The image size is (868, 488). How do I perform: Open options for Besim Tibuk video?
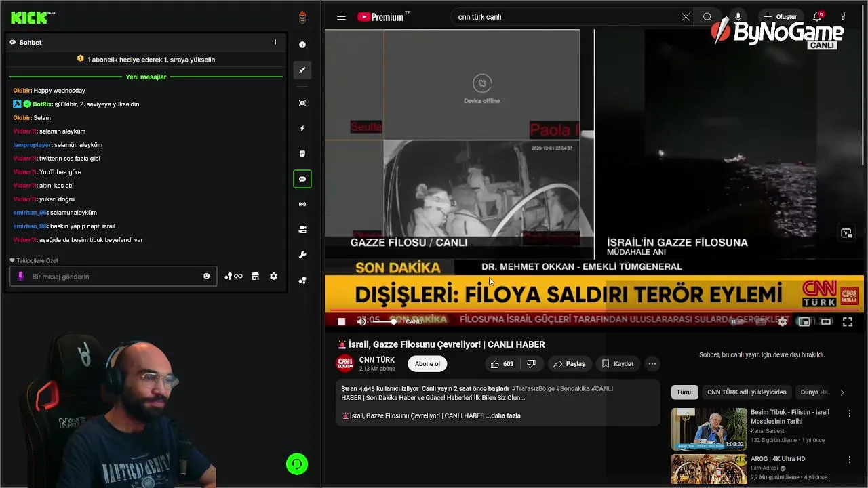click(x=849, y=413)
